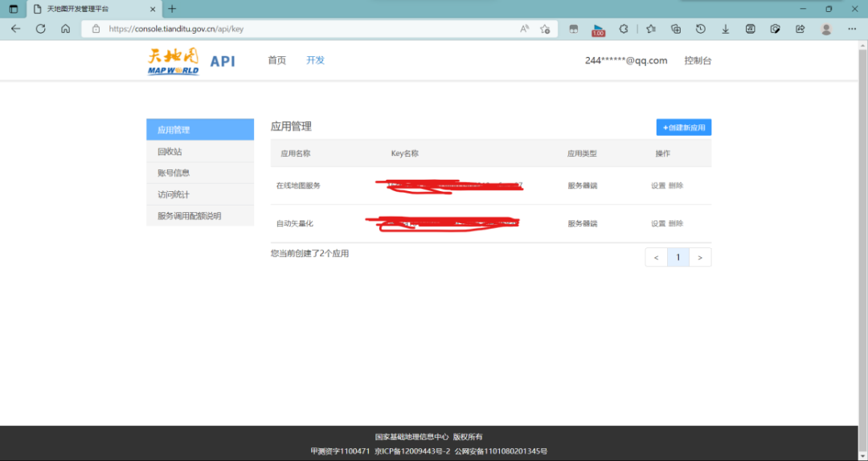Click the 您当前创建了2个应用 text

tap(309, 254)
